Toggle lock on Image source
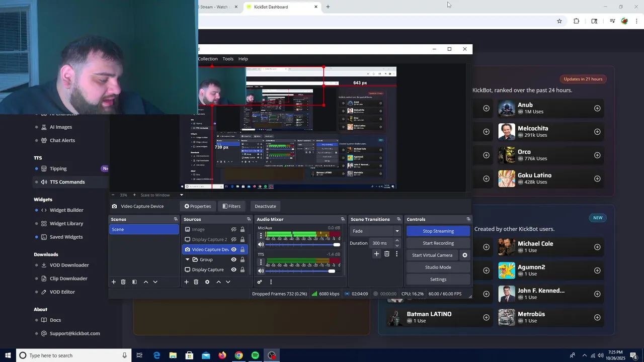 tap(243, 229)
